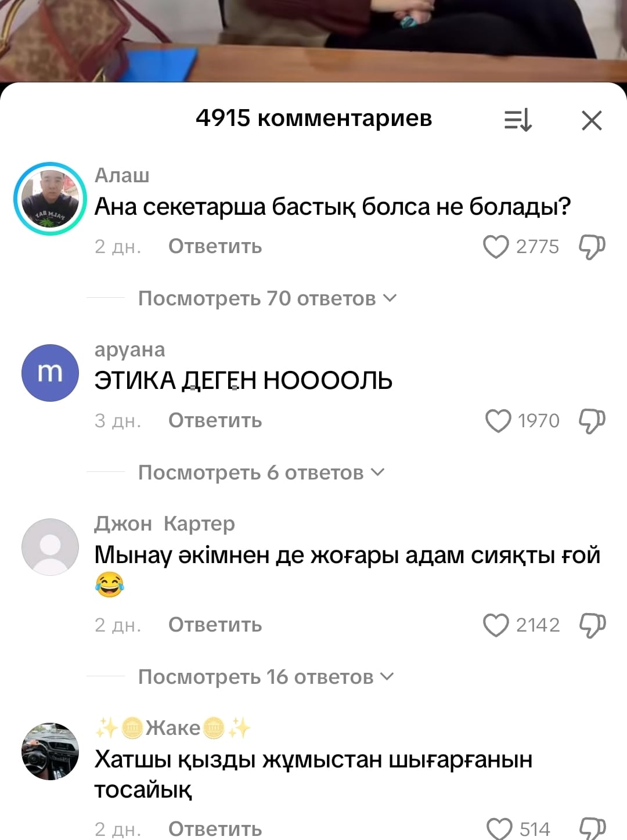627x840 pixels.
Task: Close the comments panel
Action: pos(592,121)
